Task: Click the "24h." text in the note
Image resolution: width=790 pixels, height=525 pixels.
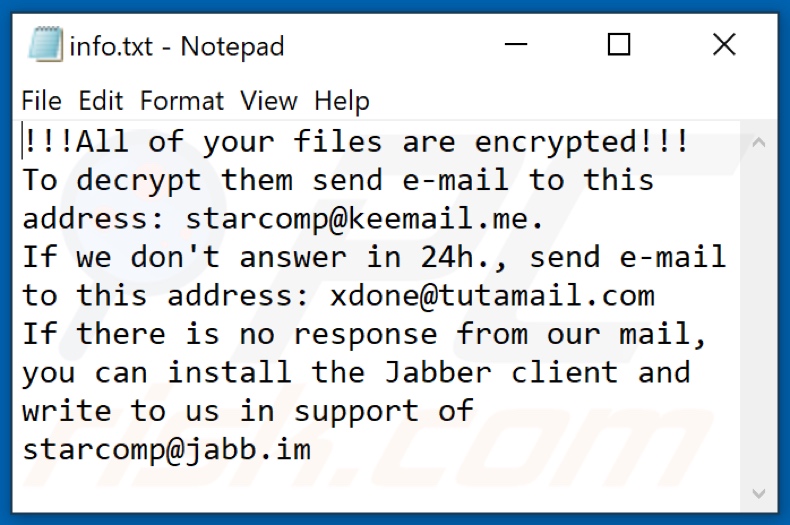Action: point(456,257)
